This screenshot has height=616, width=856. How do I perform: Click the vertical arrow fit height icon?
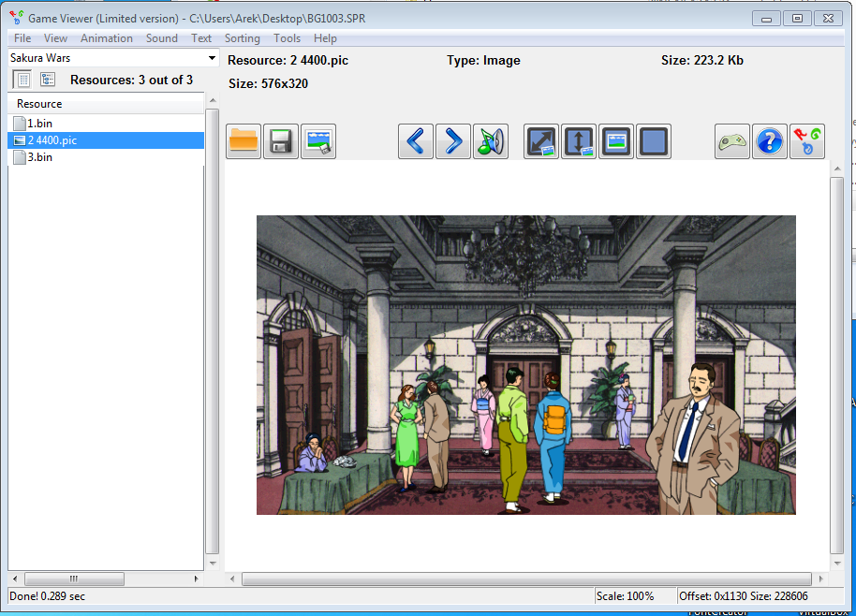[579, 141]
